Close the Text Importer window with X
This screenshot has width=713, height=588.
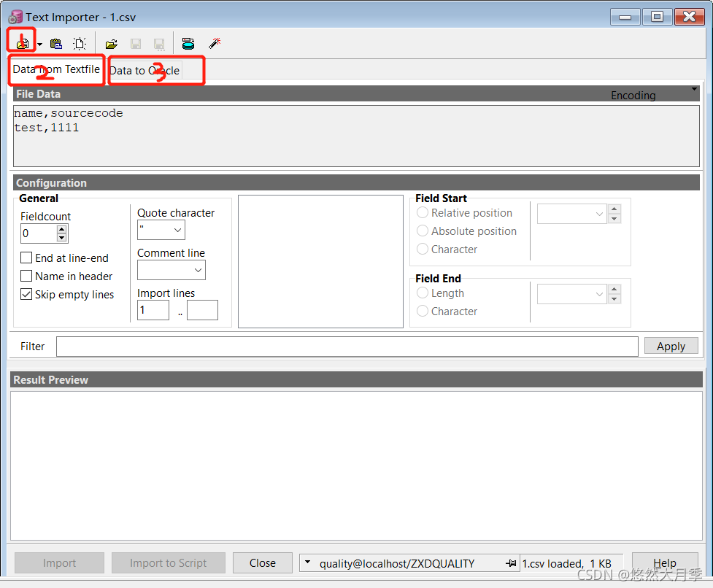click(690, 18)
